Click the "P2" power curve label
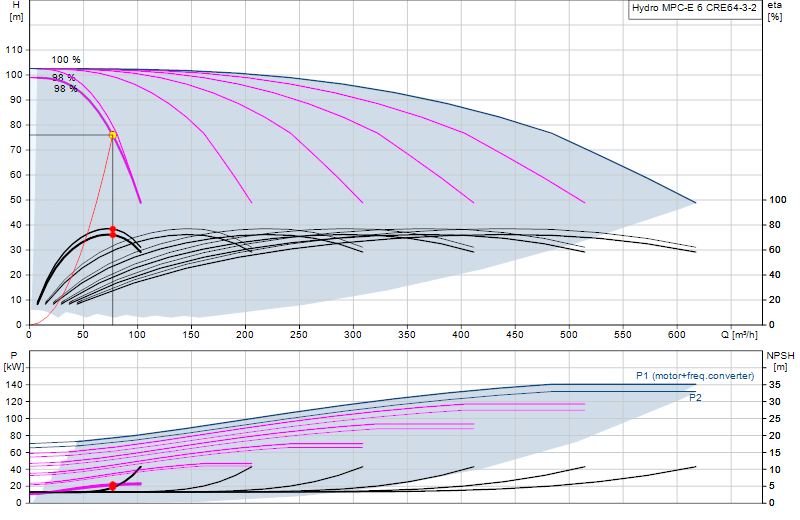 coord(695,398)
